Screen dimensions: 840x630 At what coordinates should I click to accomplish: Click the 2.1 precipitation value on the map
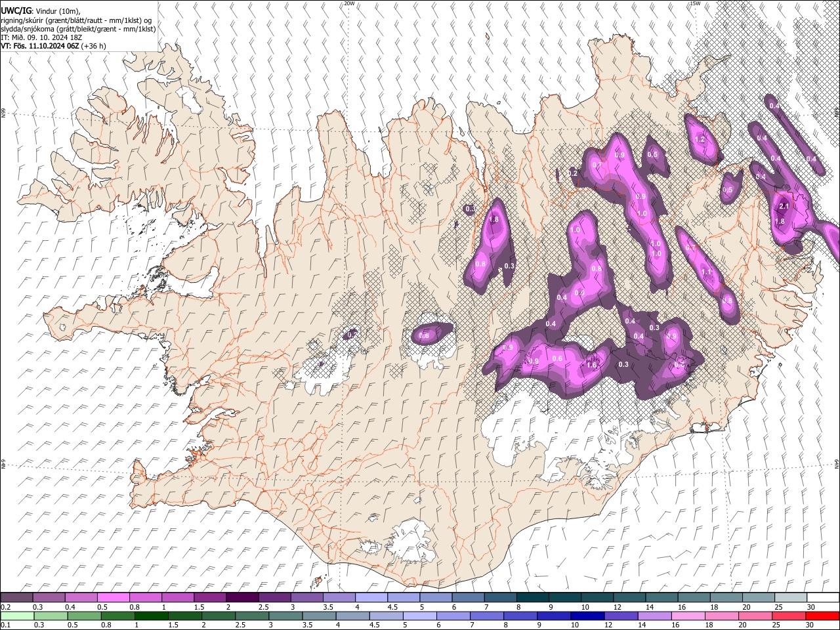coord(783,206)
